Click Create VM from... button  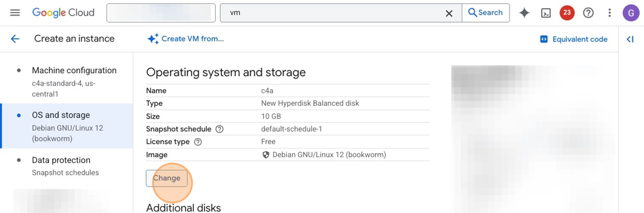pyautogui.click(x=186, y=39)
